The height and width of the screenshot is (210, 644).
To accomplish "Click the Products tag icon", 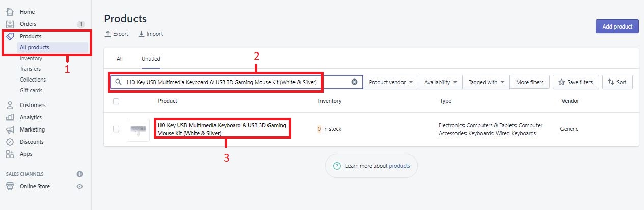I will 10,36.
